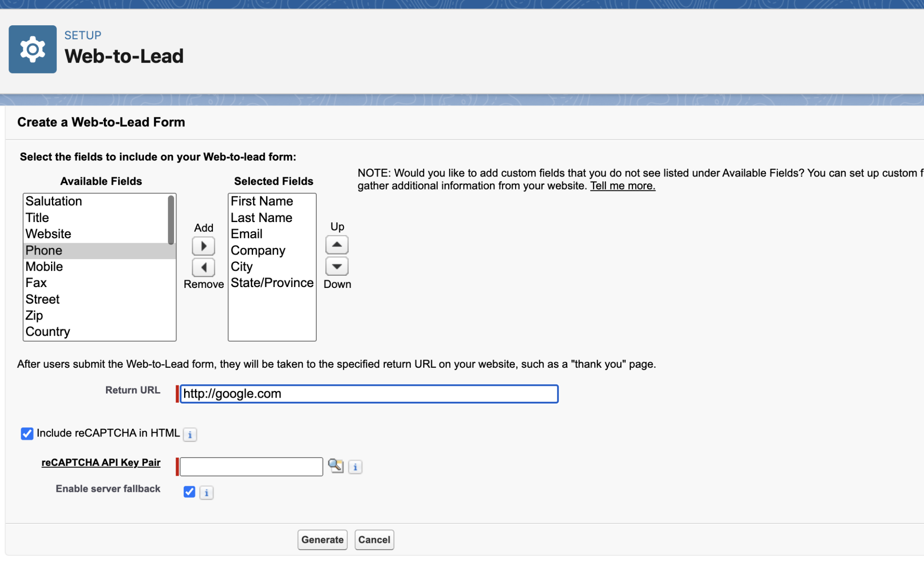
Task: Click the Add arrow to move Phone field
Action: coord(203,246)
